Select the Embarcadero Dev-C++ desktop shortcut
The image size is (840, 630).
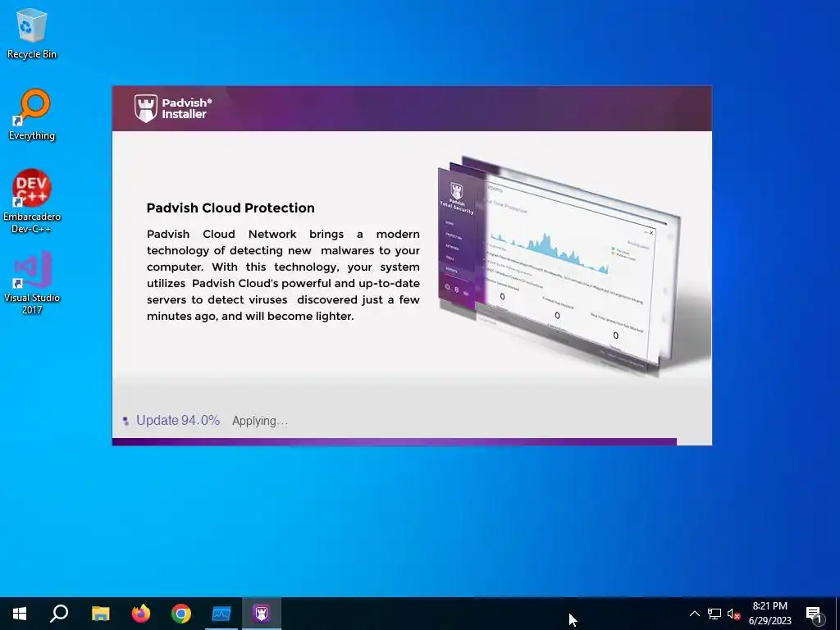[32, 202]
